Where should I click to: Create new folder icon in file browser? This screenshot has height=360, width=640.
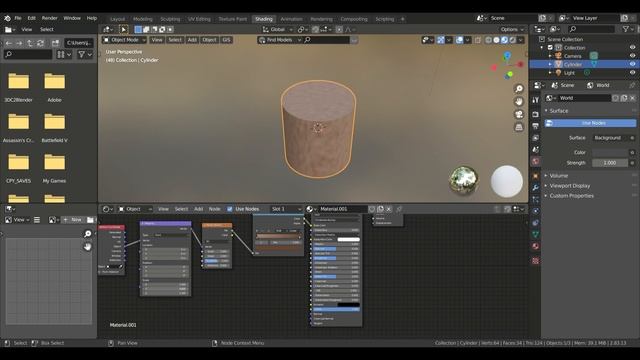click(x=56, y=43)
